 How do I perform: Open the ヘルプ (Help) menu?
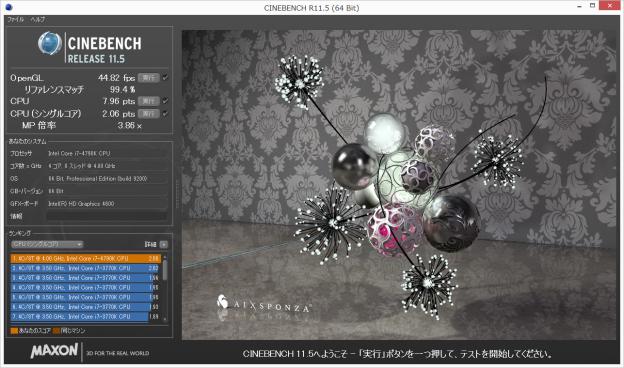click(x=38, y=19)
